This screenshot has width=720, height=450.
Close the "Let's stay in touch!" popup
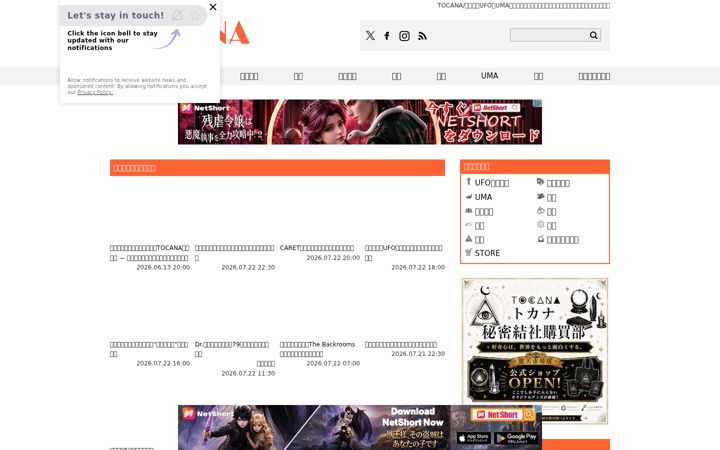coord(213,7)
